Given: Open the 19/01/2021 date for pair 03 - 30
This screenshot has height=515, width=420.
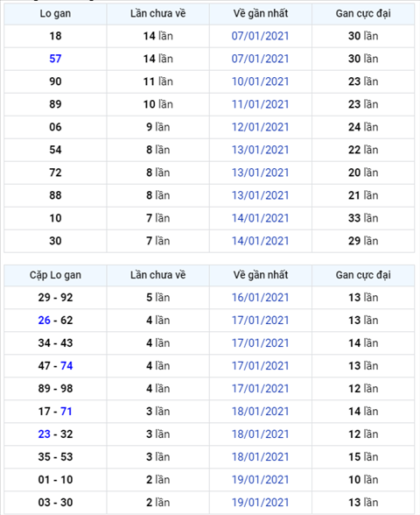Looking at the screenshot, I should [x=260, y=503].
